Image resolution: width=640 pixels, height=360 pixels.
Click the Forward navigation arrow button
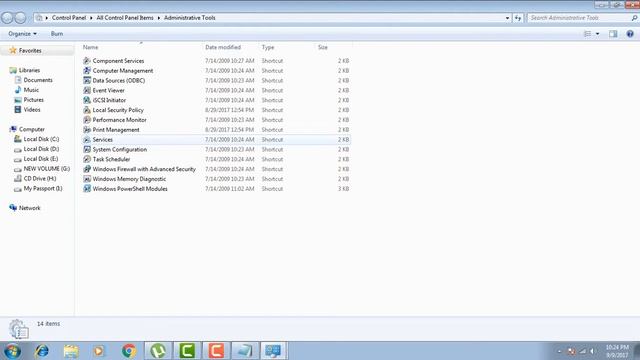pos(20,18)
